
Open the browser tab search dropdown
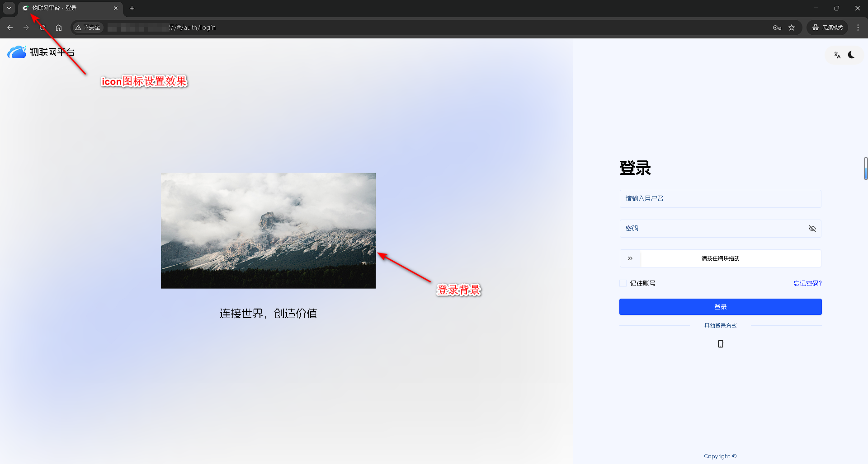(9, 8)
